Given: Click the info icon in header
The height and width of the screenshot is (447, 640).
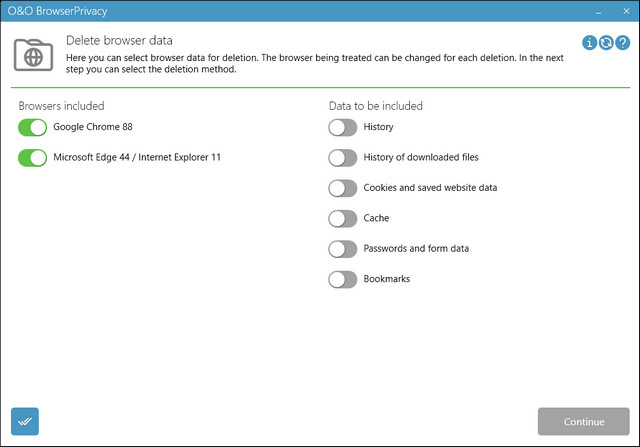Looking at the screenshot, I should tap(590, 43).
